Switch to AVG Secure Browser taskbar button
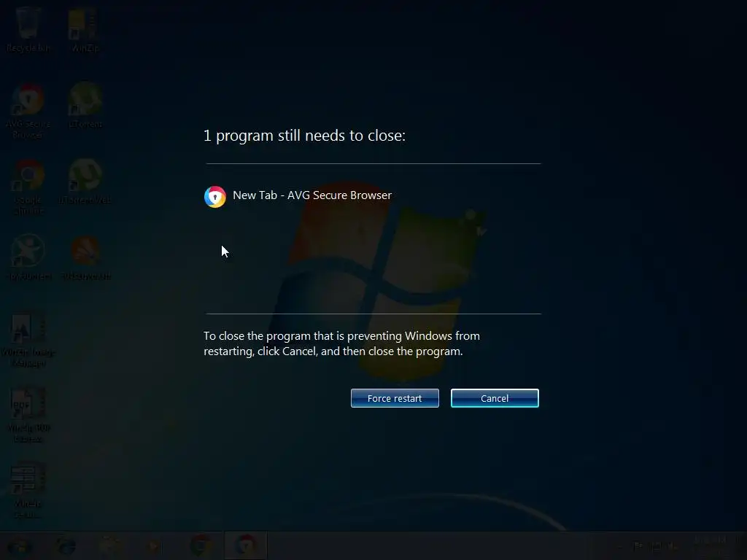Viewport: 747px width, 560px height. coord(245,545)
